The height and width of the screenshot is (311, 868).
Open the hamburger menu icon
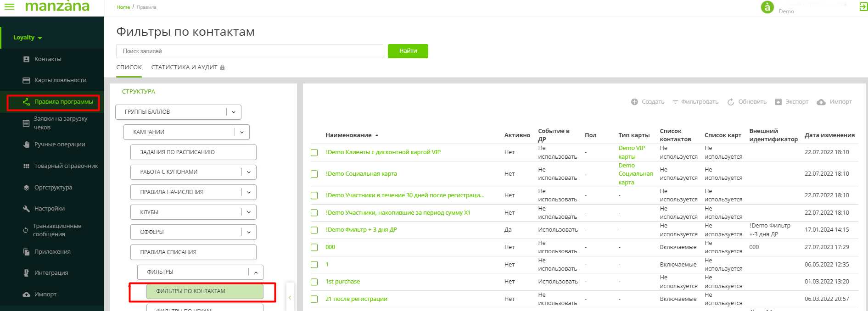(9, 6)
